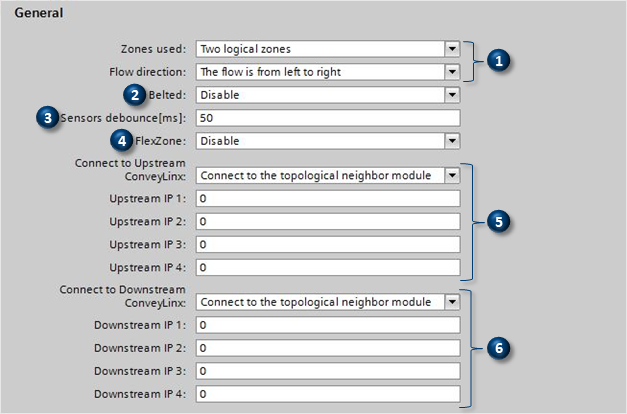Select the Downstream IP 3 field
The width and height of the screenshot is (627, 414).
point(327,371)
